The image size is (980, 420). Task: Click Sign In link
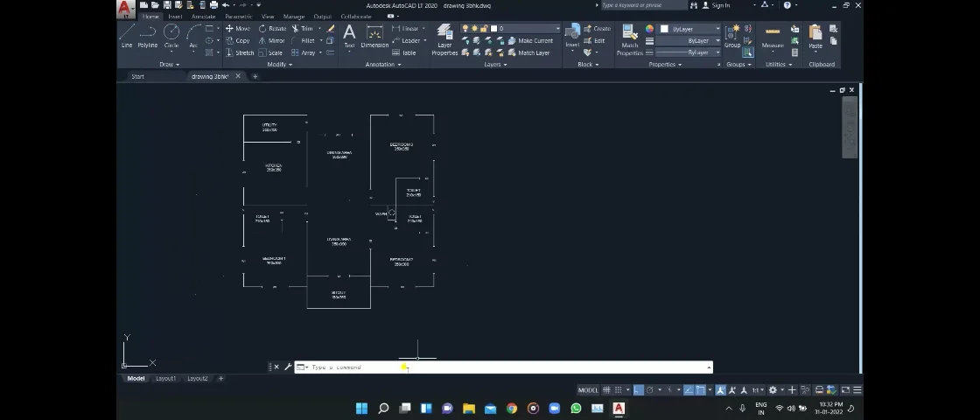(717, 5)
